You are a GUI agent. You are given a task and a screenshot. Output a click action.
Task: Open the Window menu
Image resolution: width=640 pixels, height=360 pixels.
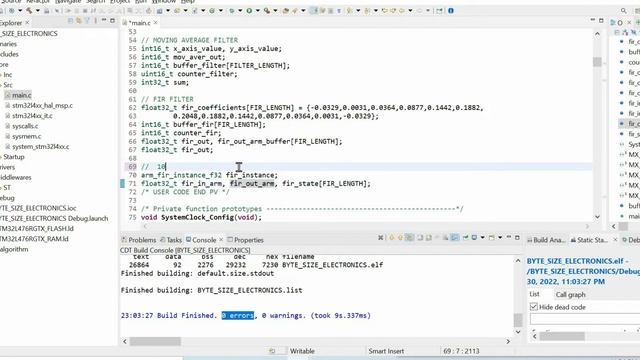[x=164, y=2]
